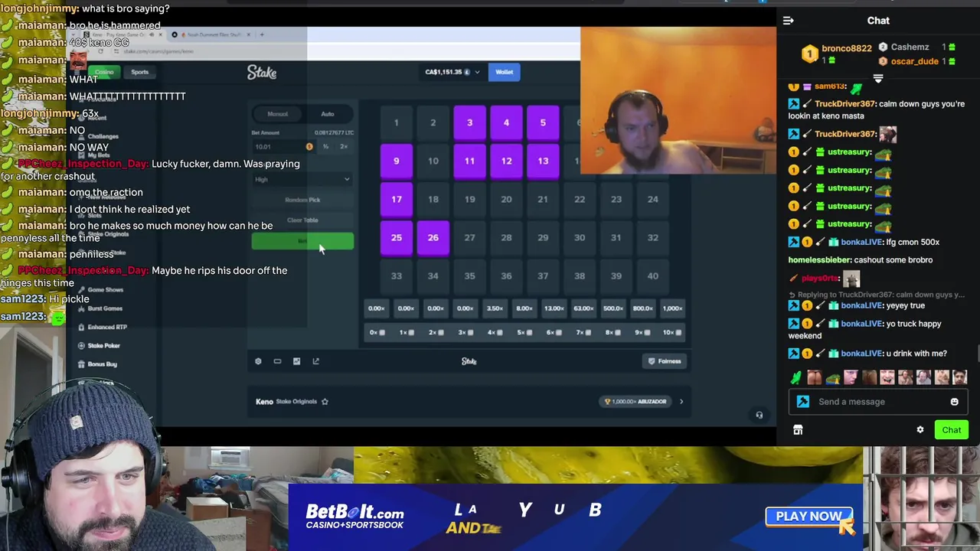
Task: Click oscar_dude leaderboard name
Action: [914, 61]
